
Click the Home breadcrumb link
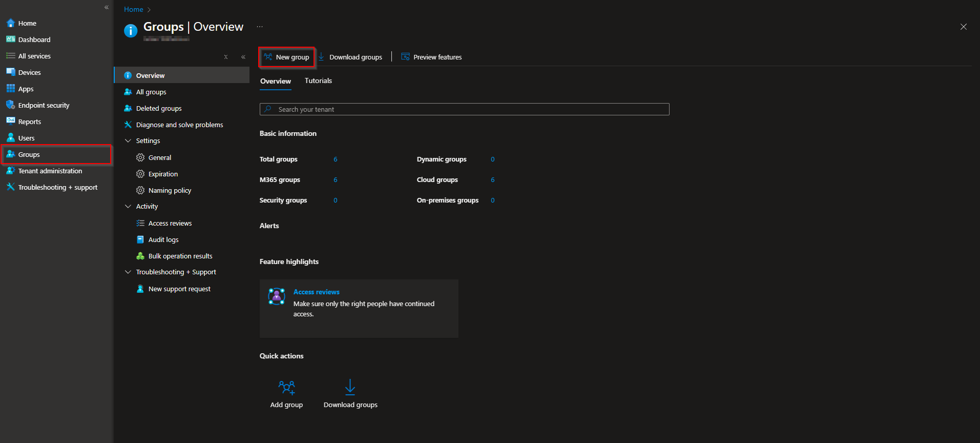point(133,9)
